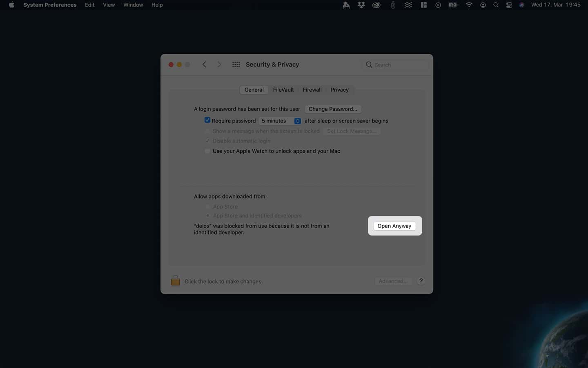Click the user account menu bar icon
This screenshot has width=588, height=368.
pyautogui.click(x=483, y=5)
